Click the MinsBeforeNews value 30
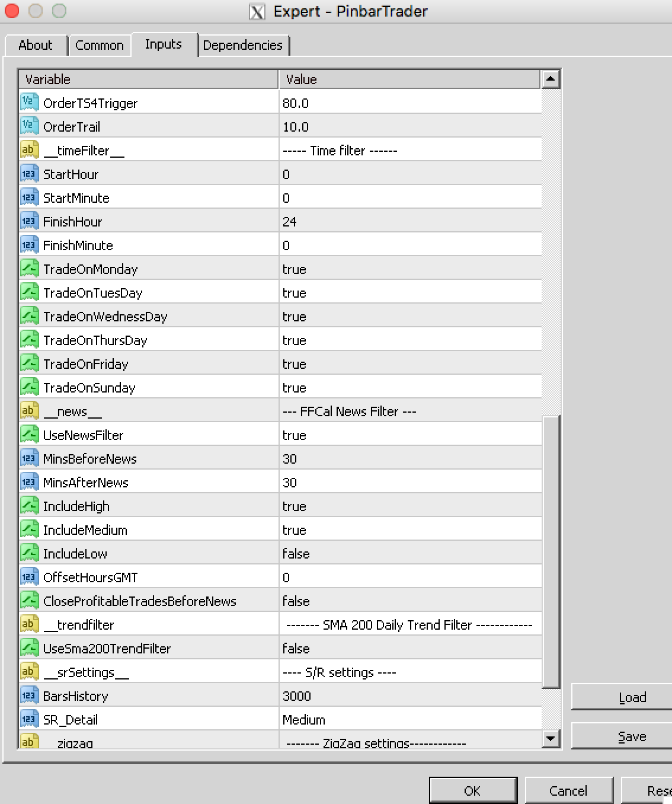This screenshot has height=804, width=672. [290, 459]
